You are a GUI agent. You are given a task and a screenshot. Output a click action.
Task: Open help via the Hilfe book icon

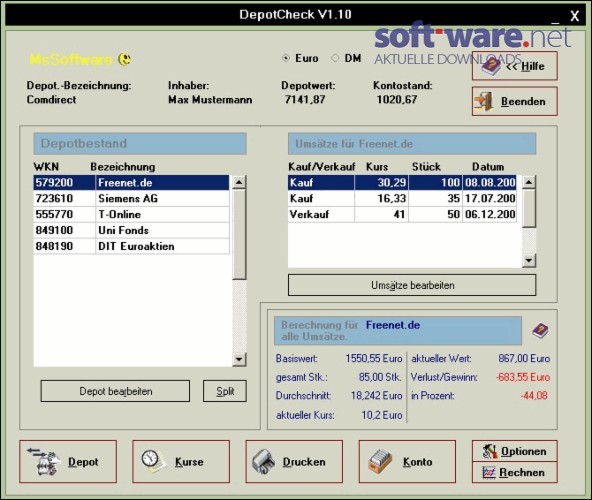click(491, 66)
